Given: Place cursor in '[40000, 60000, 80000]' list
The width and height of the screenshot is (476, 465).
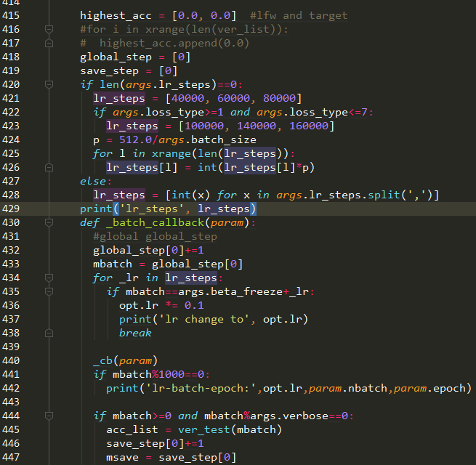Looking at the screenshot, I should click(x=233, y=98).
